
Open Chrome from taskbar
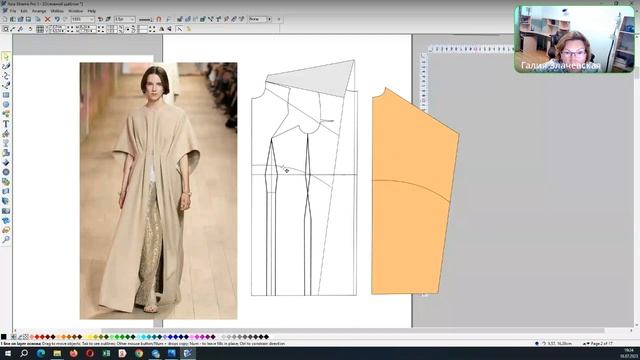(x=139, y=353)
